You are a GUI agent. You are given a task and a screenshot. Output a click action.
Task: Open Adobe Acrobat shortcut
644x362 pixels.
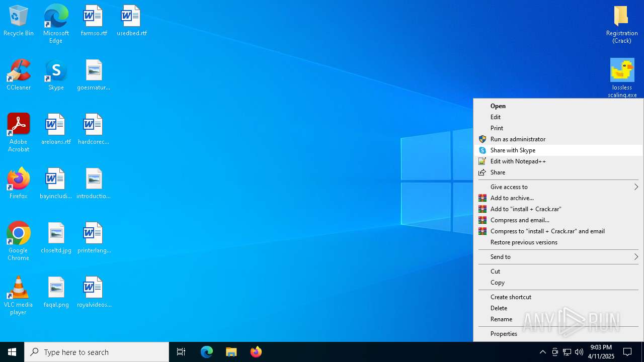pyautogui.click(x=19, y=133)
